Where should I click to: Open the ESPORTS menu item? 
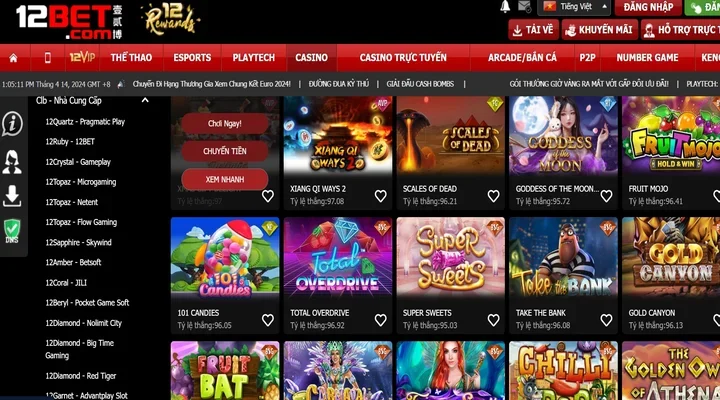pos(192,58)
